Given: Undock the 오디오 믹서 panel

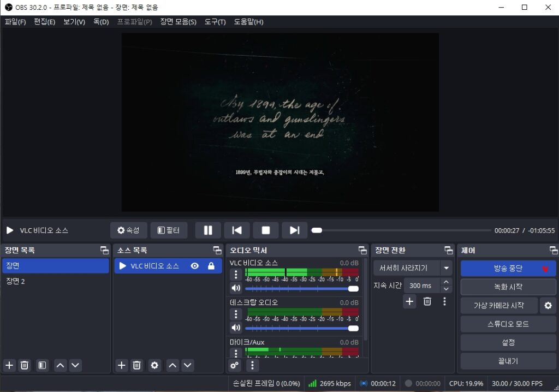Looking at the screenshot, I should pyautogui.click(x=362, y=251).
